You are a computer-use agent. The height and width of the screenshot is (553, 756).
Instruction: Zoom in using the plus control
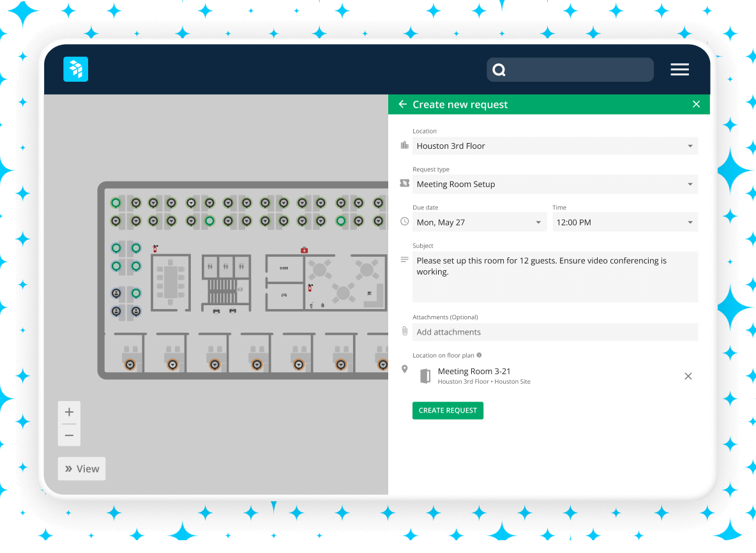coord(69,412)
